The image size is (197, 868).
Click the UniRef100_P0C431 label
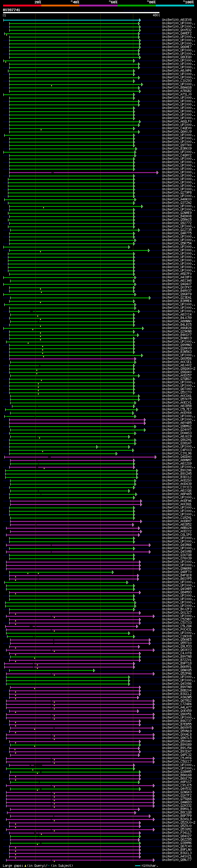coord(177,630)
